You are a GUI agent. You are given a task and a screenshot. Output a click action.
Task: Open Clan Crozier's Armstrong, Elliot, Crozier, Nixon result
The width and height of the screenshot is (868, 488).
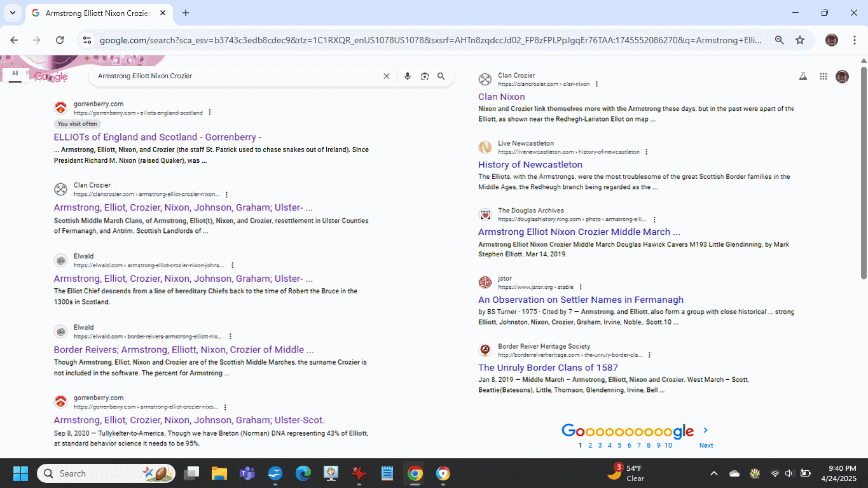coord(183,207)
